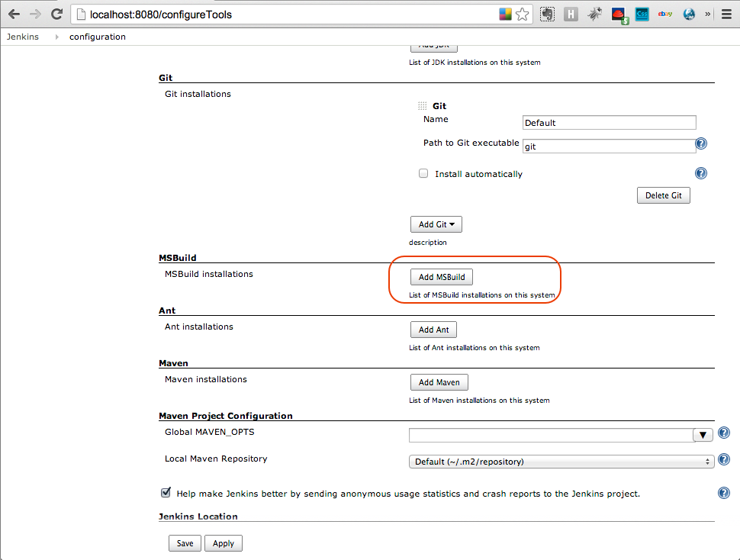Click the colorful squares icon in address bar
Image resolution: width=740 pixels, height=560 pixels.
pyautogui.click(x=506, y=14)
